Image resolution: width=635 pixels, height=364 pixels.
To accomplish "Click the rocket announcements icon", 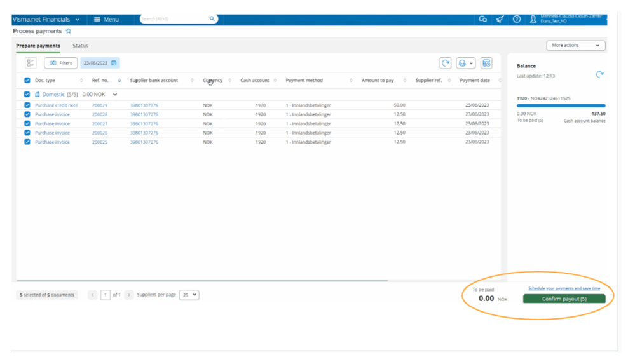I will 500,19.
